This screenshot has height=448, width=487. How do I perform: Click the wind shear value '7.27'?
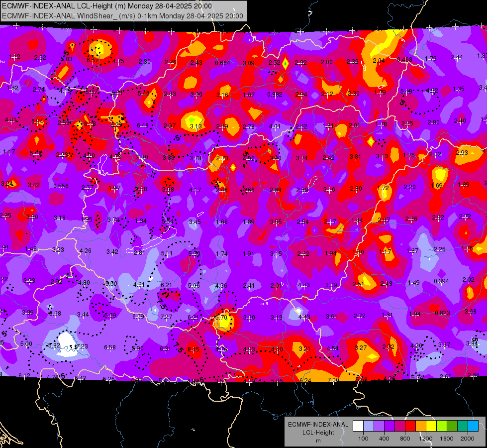point(166,317)
